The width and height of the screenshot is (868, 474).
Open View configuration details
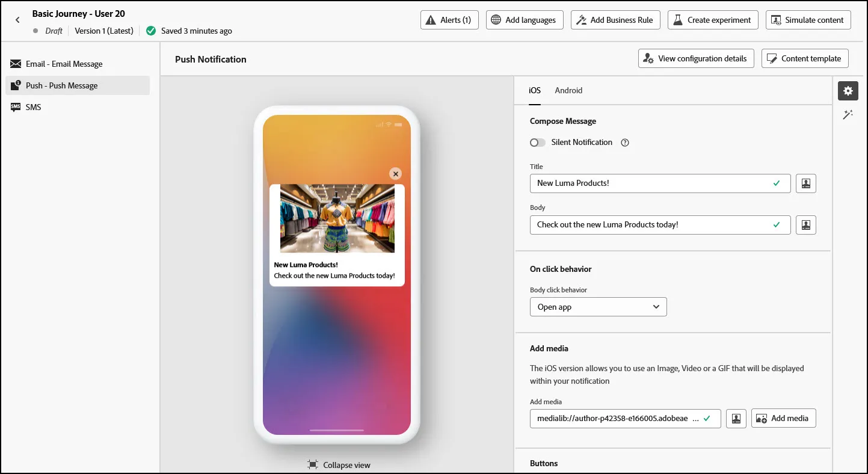point(696,58)
